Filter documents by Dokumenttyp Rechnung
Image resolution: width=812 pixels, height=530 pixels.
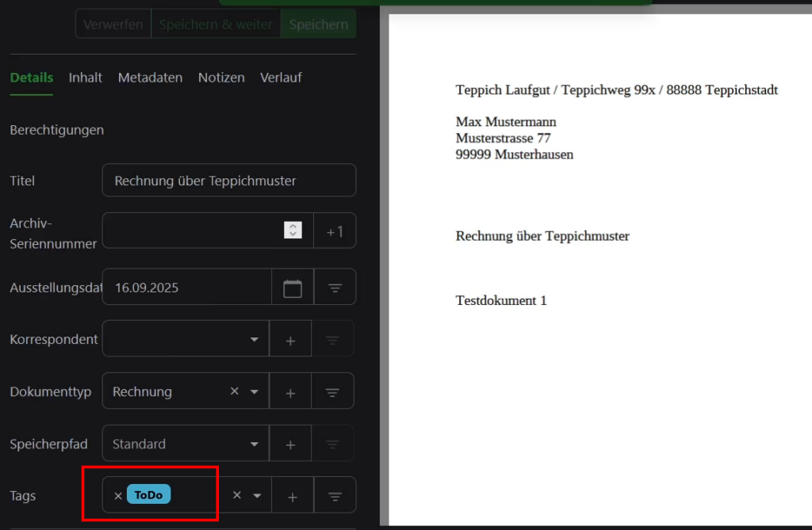(x=332, y=392)
